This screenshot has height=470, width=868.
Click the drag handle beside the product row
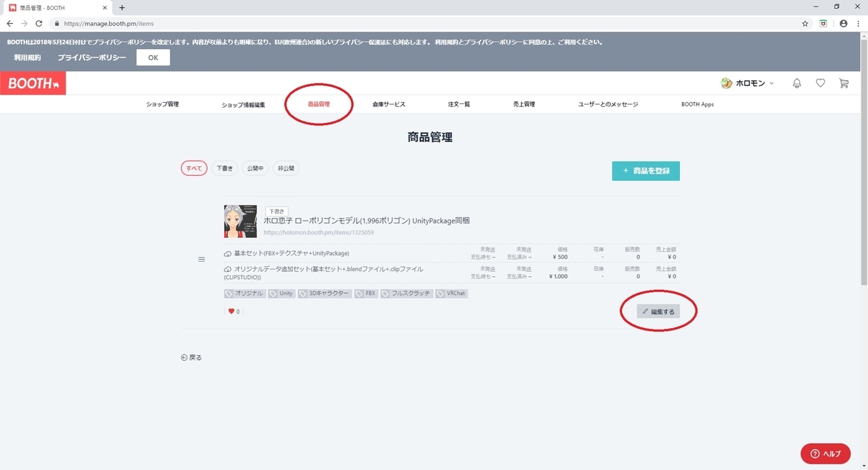tap(202, 259)
